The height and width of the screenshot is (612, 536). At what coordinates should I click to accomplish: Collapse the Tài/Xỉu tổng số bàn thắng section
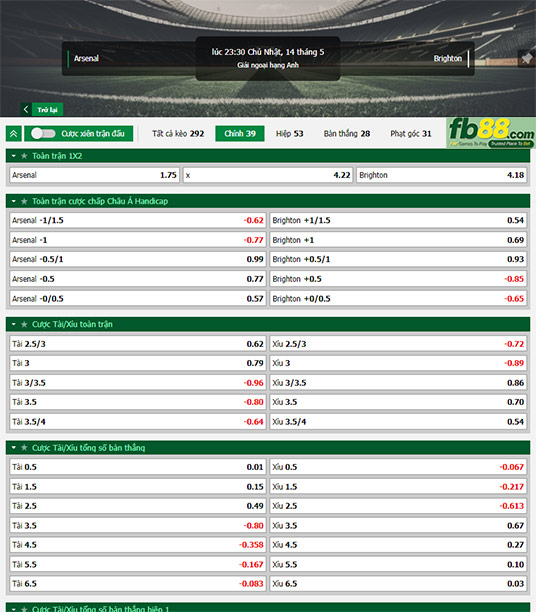[14, 448]
